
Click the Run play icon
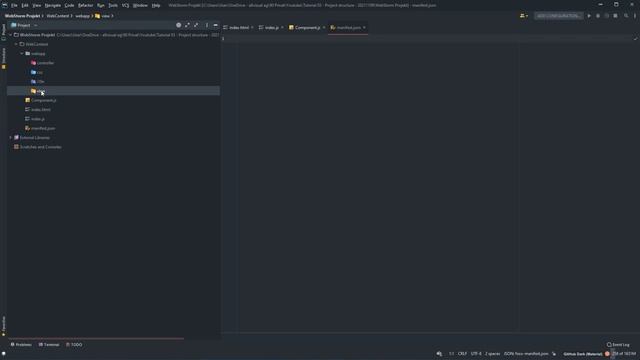point(589,16)
